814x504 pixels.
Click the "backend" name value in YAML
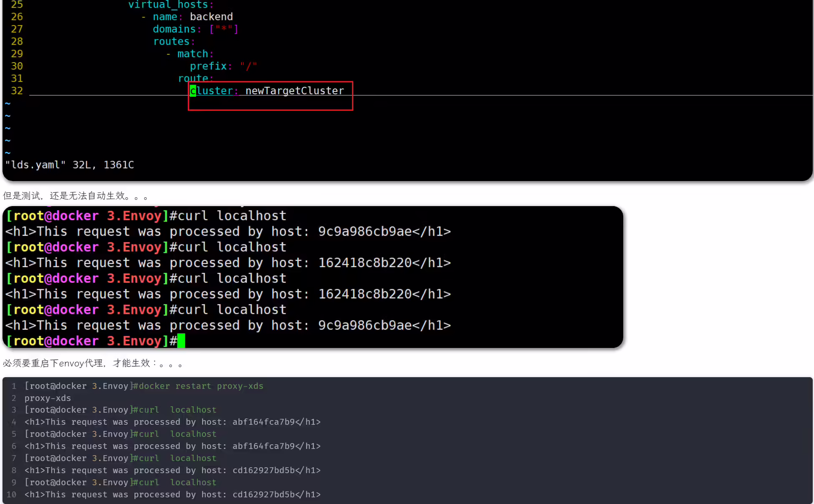pos(211,17)
